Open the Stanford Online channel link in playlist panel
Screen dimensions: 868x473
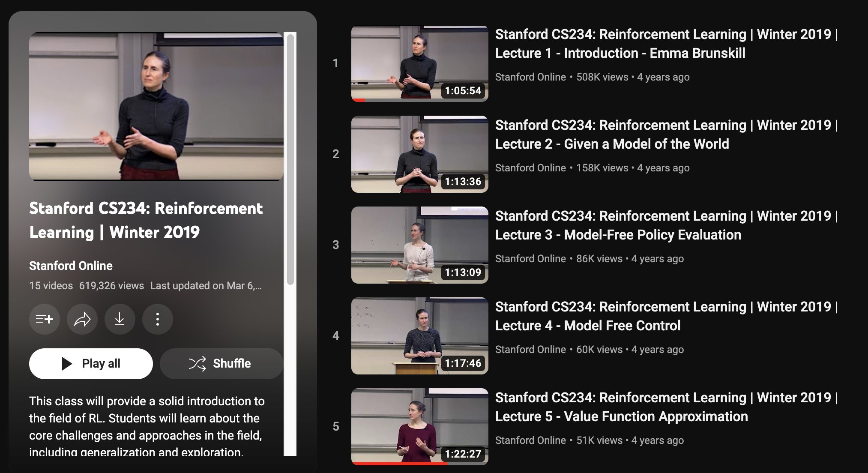[x=71, y=266]
